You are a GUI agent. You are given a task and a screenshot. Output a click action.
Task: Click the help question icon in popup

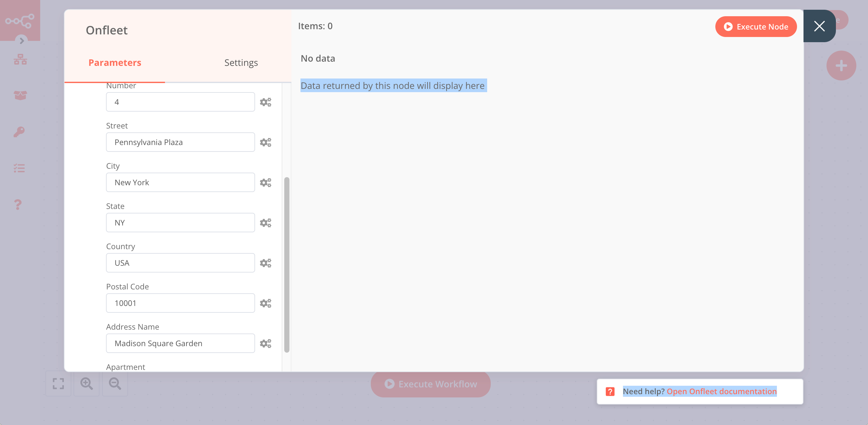tap(610, 391)
